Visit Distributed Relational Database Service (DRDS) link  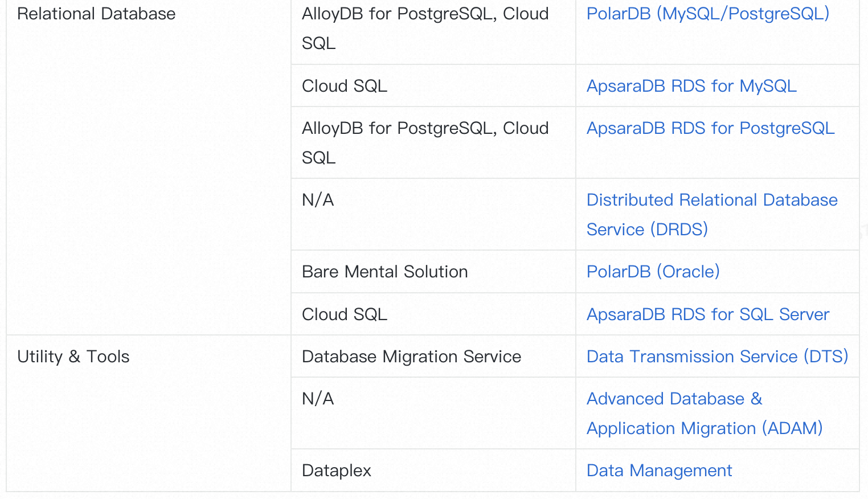[x=712, y=215]
